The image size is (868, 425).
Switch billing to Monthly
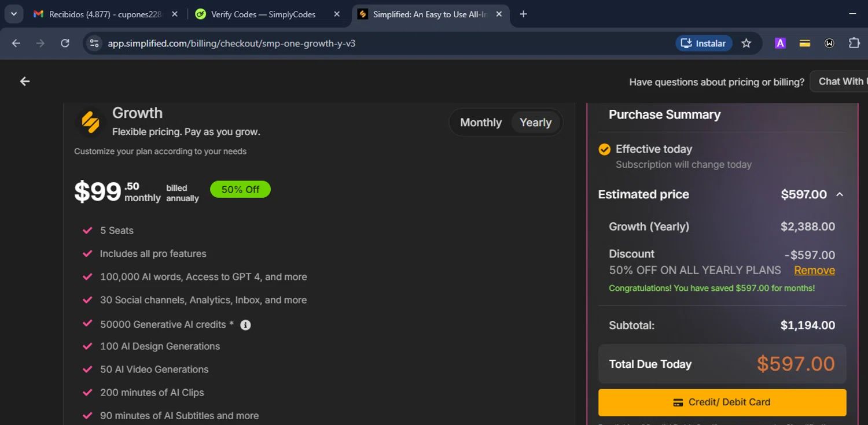(x=481, y=123)
